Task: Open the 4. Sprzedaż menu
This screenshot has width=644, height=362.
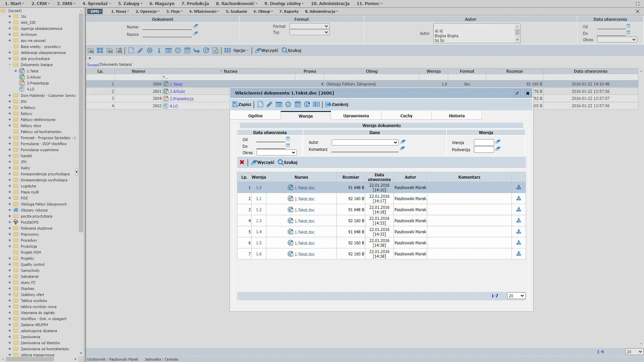Action: (97, 3)
